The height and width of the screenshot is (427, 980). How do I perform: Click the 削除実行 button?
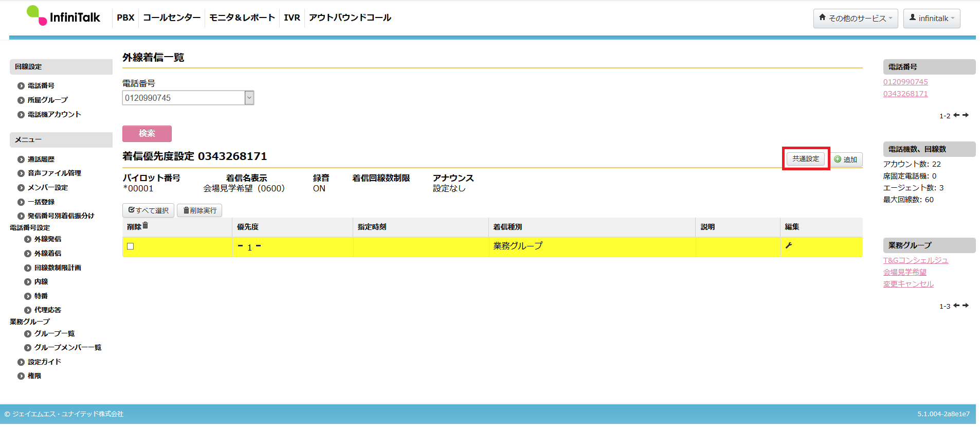click(x=199, y=210)
